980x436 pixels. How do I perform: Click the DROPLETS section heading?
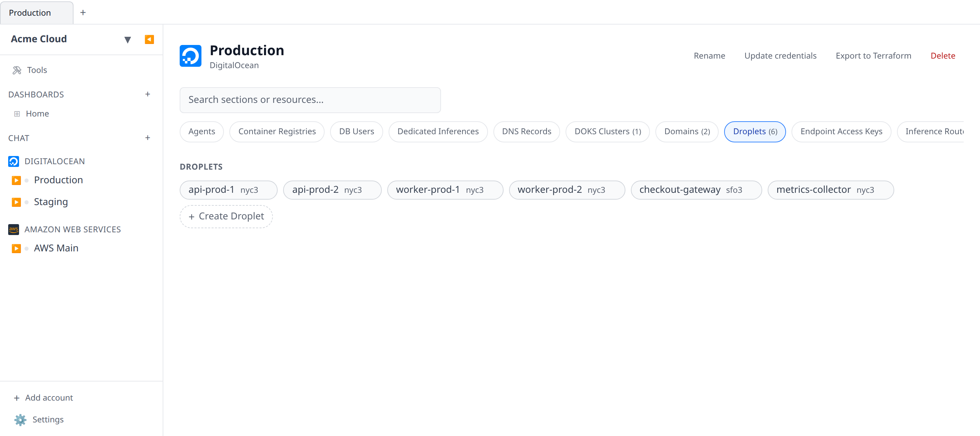click(x=201, y=167)
